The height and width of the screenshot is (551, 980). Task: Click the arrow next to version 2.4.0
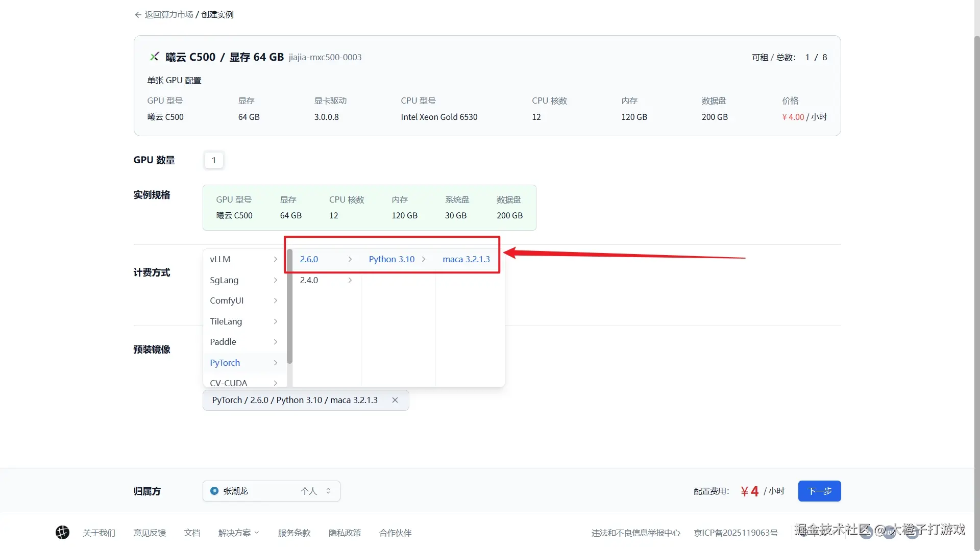tap(350, 280)
